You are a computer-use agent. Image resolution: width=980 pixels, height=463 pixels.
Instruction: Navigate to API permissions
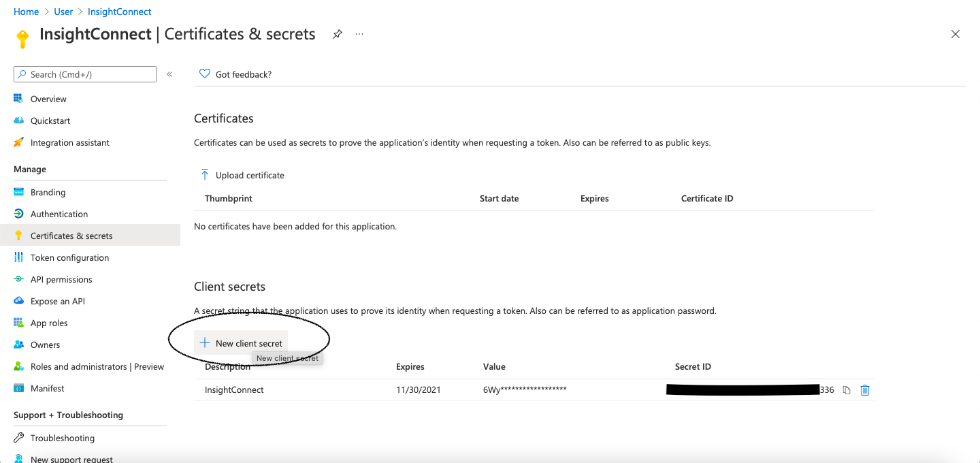click(61, 279)
